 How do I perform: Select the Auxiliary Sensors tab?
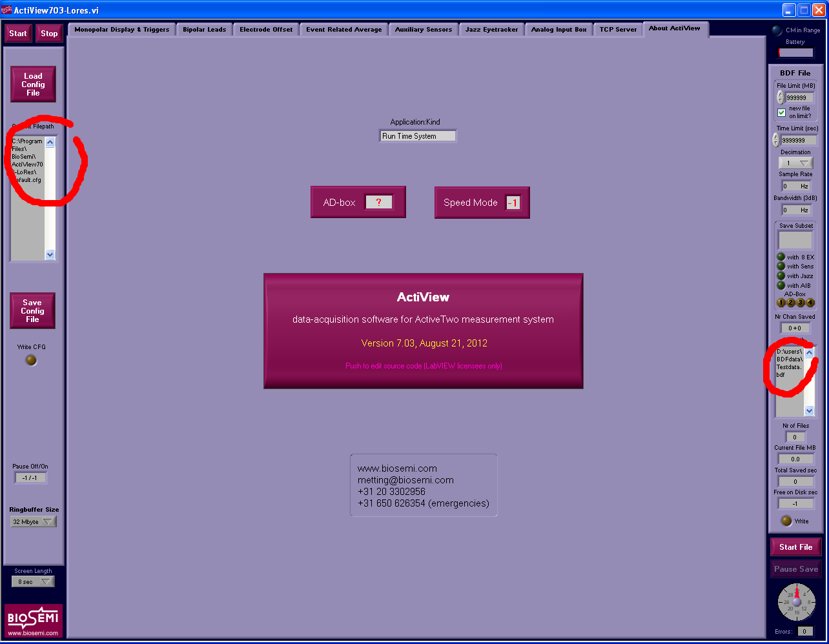click(x=424, y=30)
